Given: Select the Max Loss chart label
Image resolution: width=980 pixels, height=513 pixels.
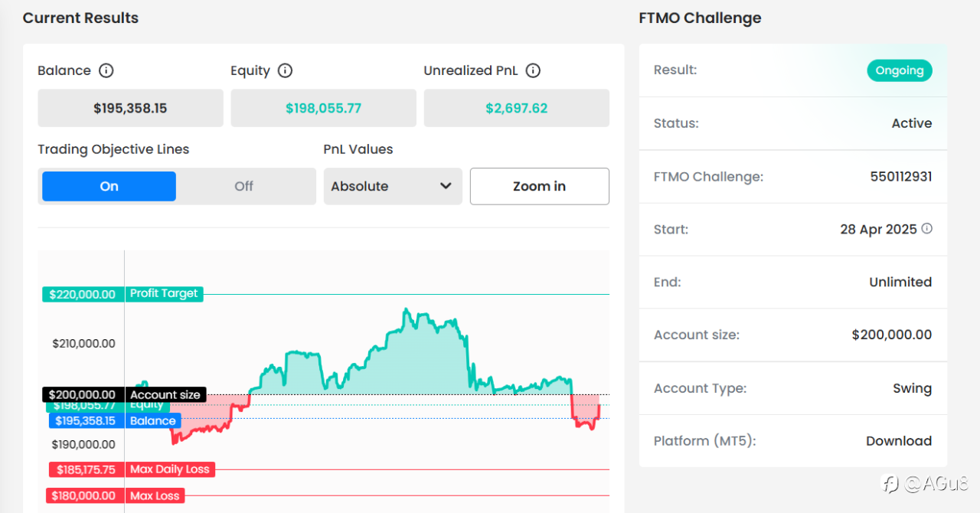Looking at the screenshot, I should pyautogui.click(x=155, y=496).
